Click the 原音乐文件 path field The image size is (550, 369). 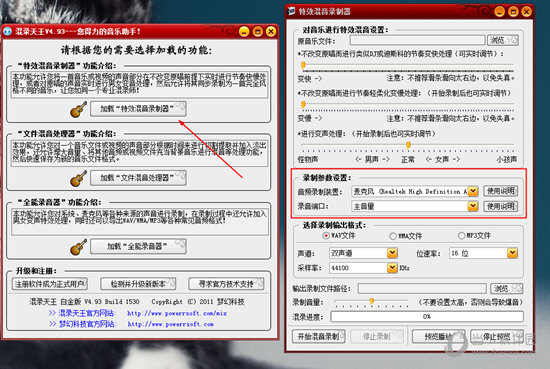tap(417, 40)
